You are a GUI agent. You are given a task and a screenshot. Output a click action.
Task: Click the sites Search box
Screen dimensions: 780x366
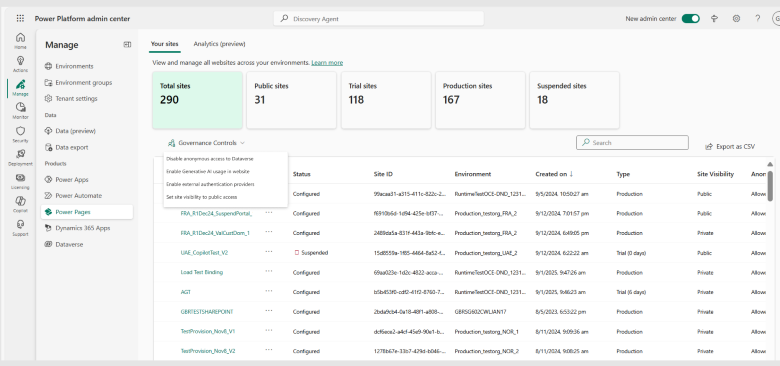click(x=632, y=143)
